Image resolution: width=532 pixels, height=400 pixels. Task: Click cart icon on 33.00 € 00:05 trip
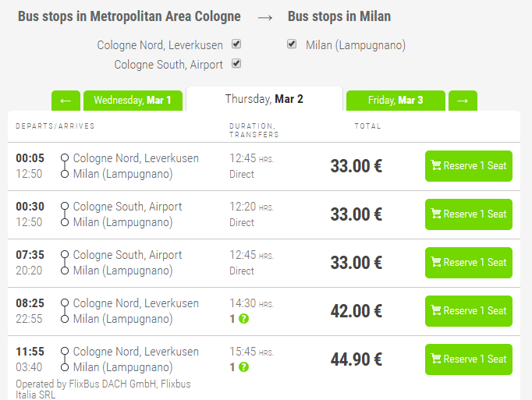(x=436, y=165)
